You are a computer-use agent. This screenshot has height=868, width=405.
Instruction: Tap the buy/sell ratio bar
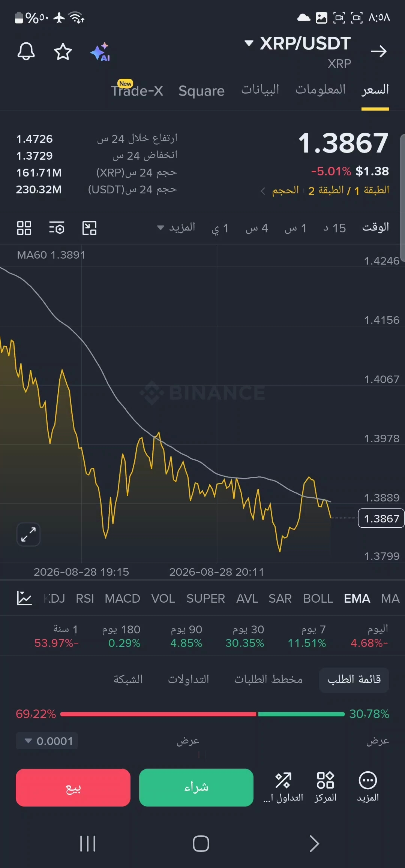click(x=202, y=714)
